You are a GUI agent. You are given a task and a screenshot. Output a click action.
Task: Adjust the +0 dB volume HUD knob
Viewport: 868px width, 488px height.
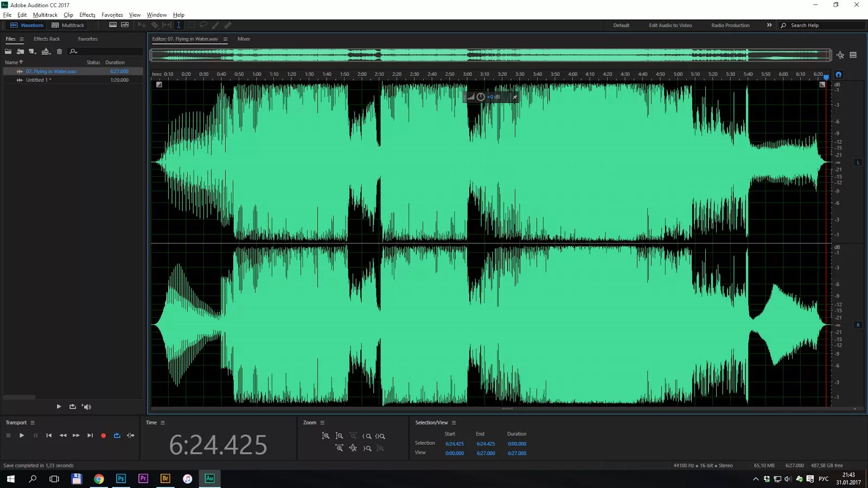click(x=480, y=97)
